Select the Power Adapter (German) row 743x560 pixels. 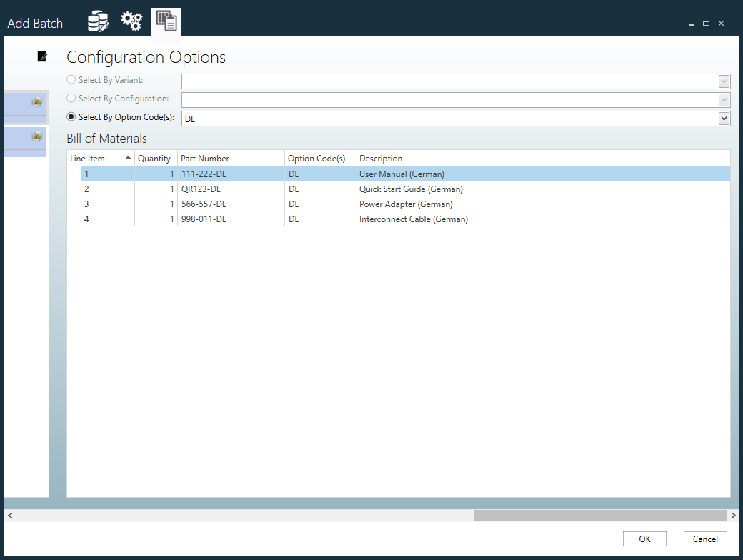coord(405,204)
